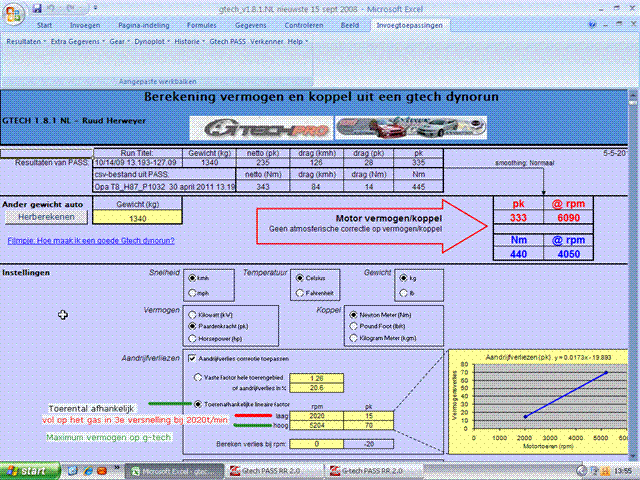Select the kg weight radio button

(x=404, y=278)
